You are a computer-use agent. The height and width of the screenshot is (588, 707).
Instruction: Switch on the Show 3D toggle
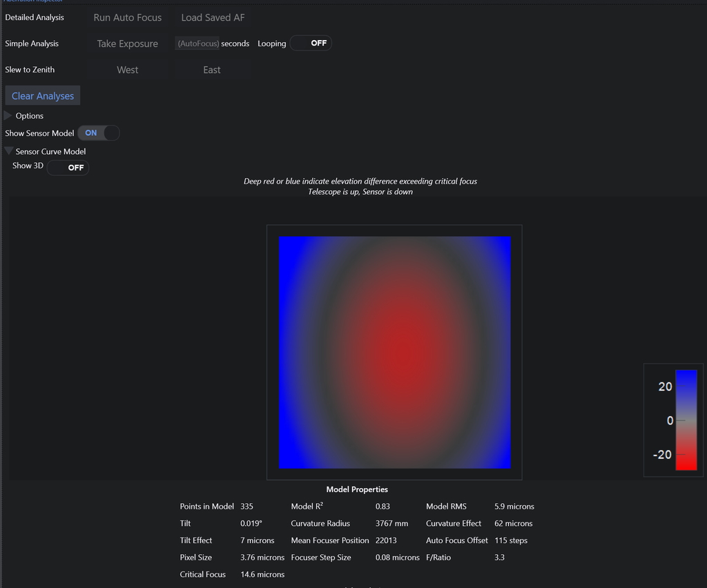[68, 168]
